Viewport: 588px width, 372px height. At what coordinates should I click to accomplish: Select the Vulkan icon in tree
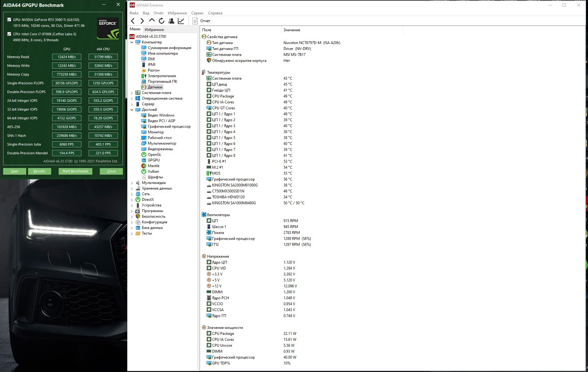[x=144, y=171]
